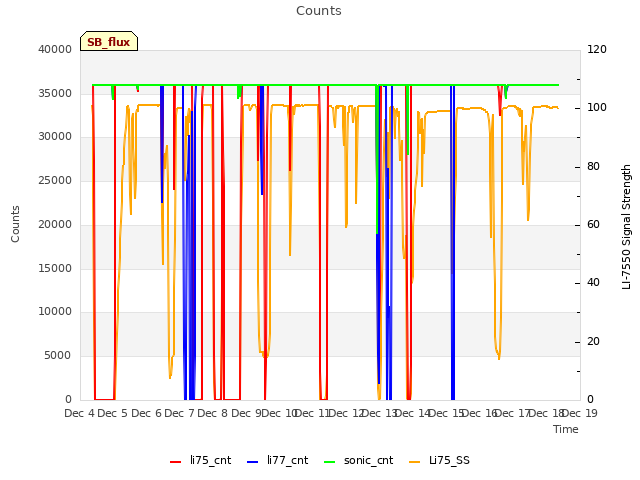This screenshot has height=480, width=640.
Task: Click the orange Li75_SS legend swatch
Action: tap(414, 462)
